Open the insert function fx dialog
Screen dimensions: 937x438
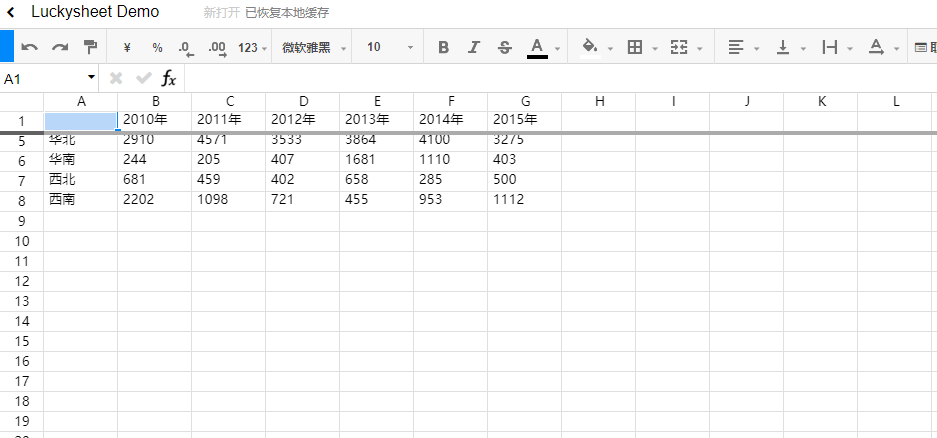click(169, 78)
